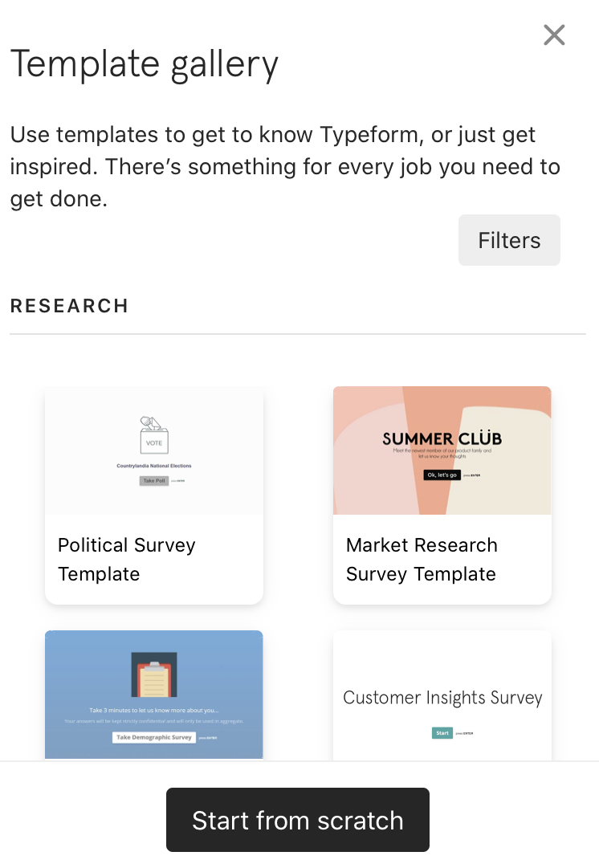Select the blue Demographic Survey thumbnail
This screenshot has width=599, height=868.
[154, 695]
